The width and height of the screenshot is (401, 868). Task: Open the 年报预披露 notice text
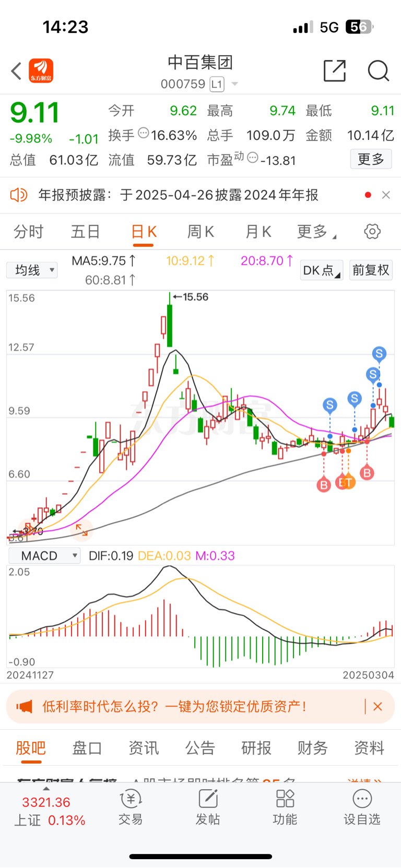pos(178,195)
